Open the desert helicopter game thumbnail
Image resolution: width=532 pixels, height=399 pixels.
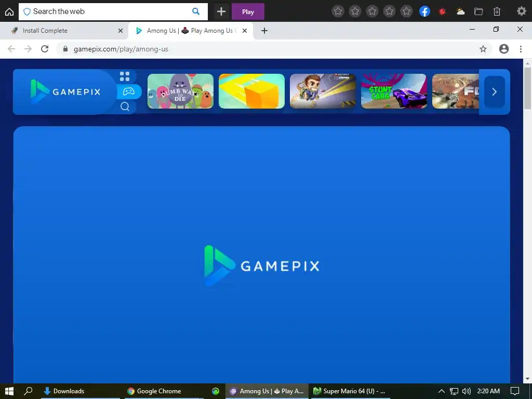click(456, 91)
